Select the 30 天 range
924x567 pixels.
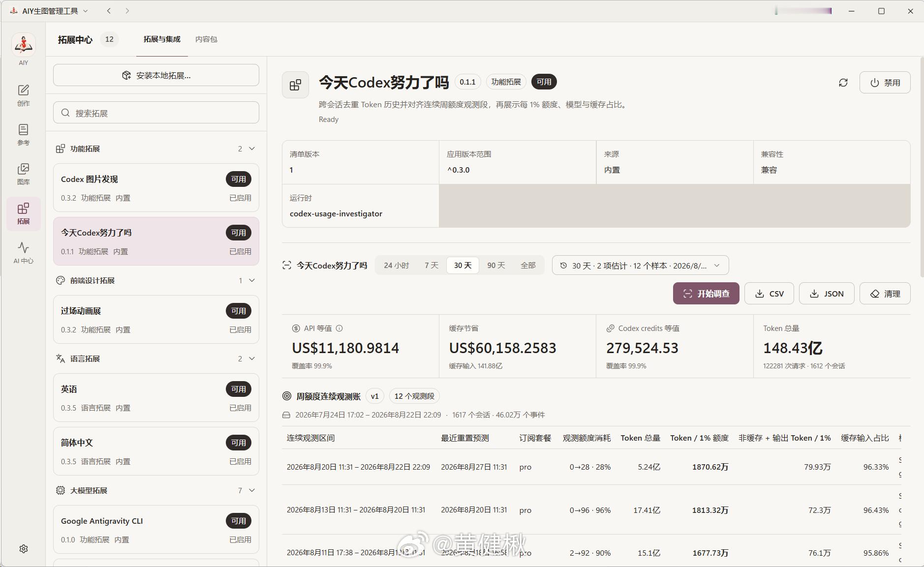[462, 266]
